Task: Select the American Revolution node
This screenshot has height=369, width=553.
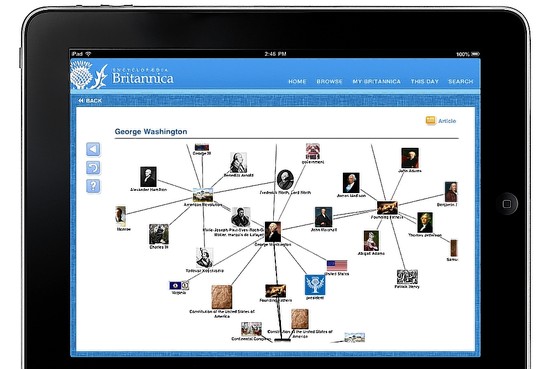Action: pyautogui.click(x=203, y=195)
